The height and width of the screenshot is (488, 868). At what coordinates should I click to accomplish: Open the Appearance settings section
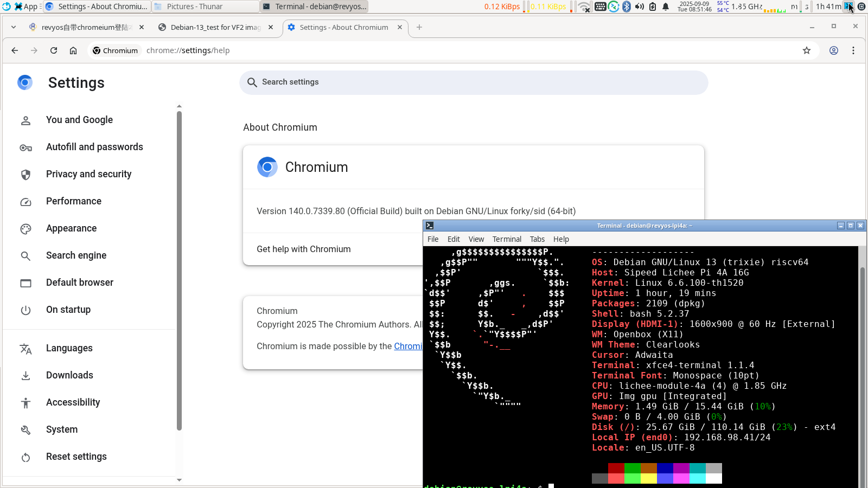point(71,228)
